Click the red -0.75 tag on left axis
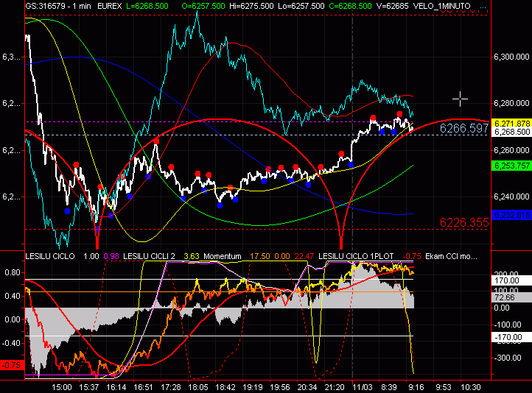 (x=12, y=365)
